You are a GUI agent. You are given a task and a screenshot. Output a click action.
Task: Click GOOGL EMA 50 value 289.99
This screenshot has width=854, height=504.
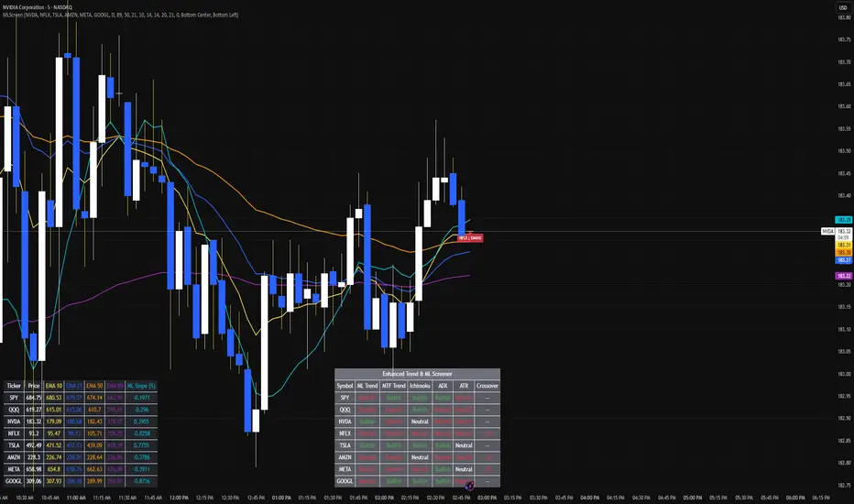click(x=94, y=482)
